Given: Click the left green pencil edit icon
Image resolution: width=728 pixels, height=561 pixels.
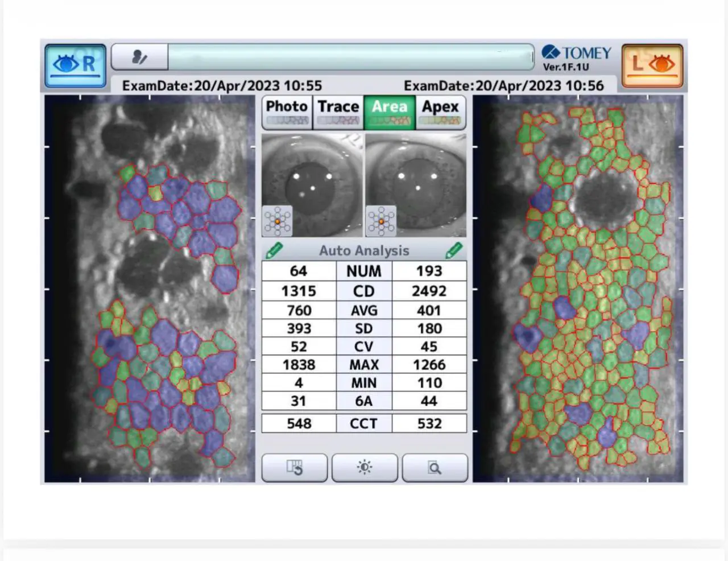Looking at the screenshot, I should point(274,250).
